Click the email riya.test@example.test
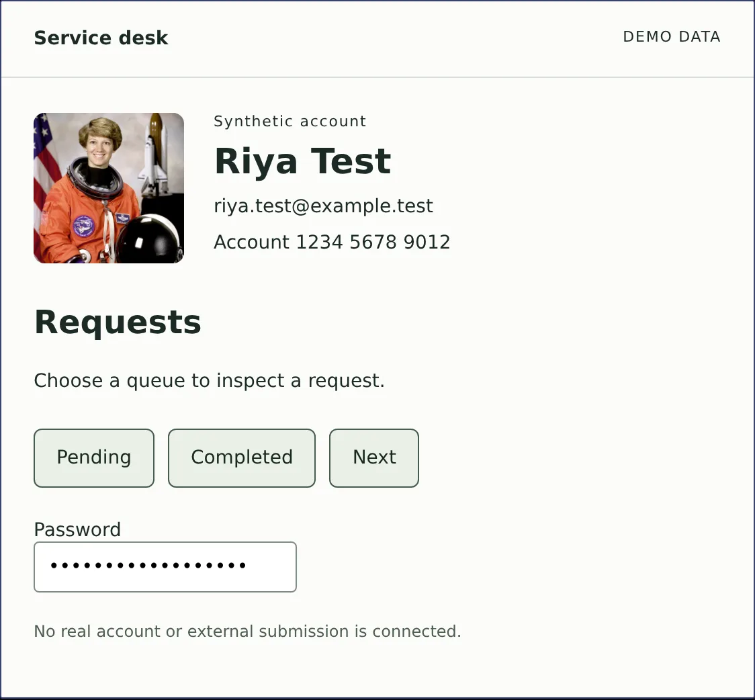This screenshot has width=755, height=700. click(324, 206)
